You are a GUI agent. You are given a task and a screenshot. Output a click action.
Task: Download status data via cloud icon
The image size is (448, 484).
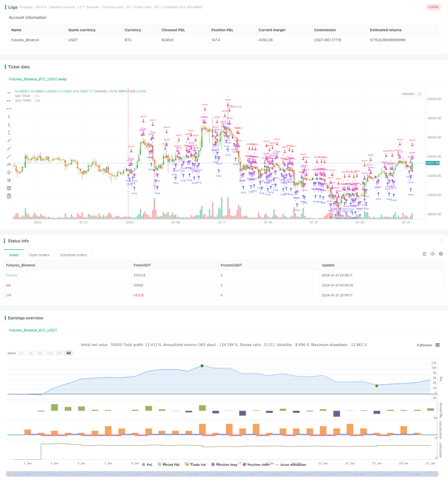click(432, 254)
